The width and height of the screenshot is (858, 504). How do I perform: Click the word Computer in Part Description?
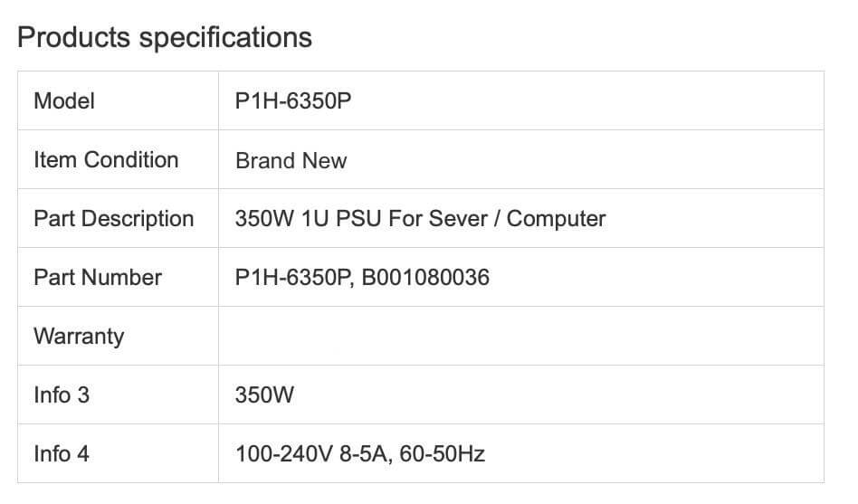coord(556,219)
